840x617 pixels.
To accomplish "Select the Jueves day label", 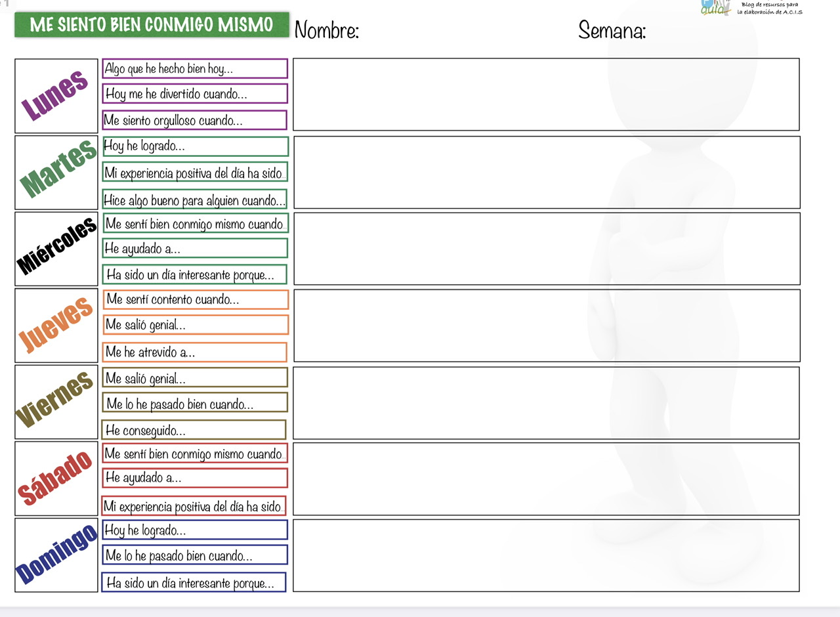I will [x=56, y=326].
